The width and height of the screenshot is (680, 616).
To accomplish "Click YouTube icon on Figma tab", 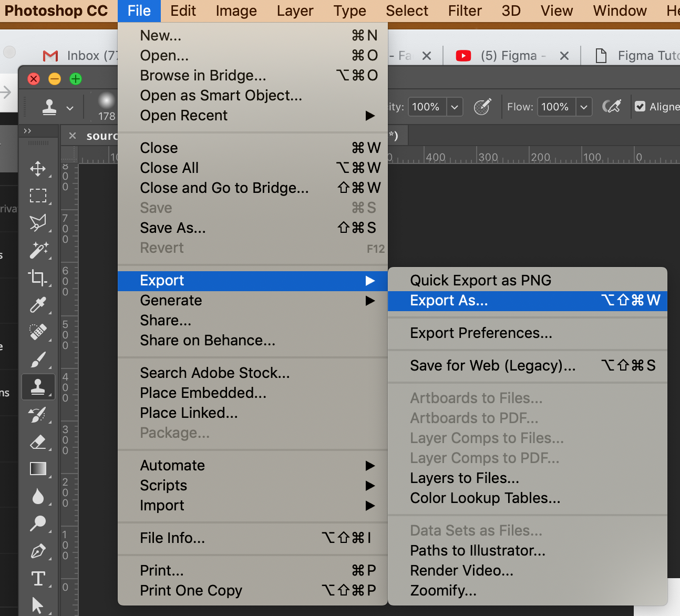I will pyautogui.click(x=463, y=56).
